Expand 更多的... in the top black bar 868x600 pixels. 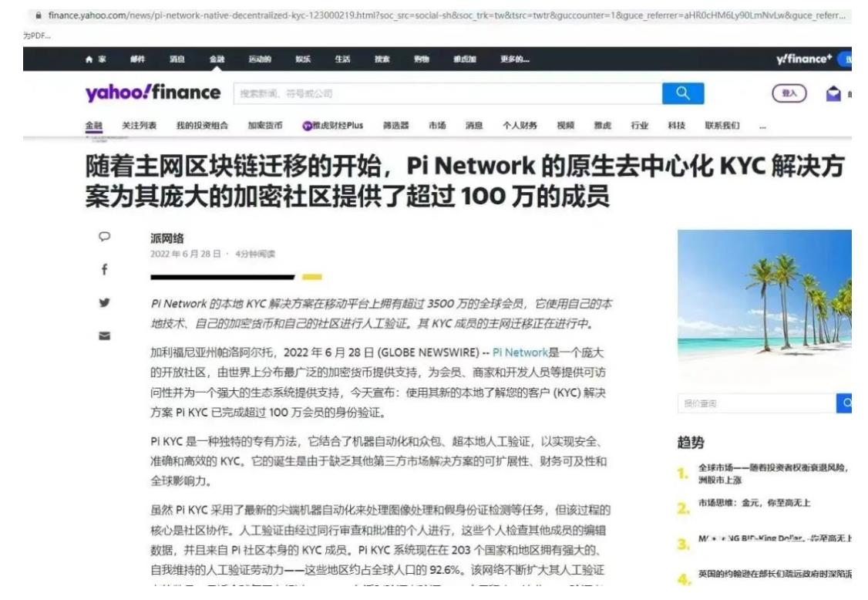pos(515,59)
